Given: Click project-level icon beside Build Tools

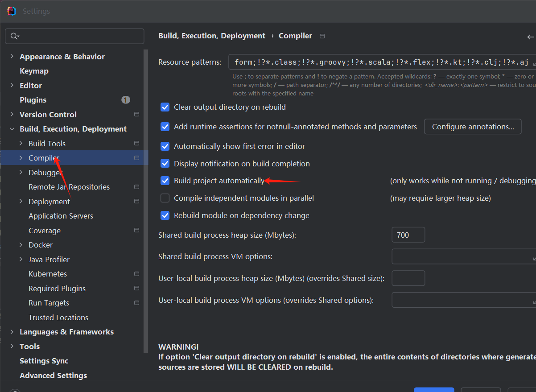Looking at the screenshot, I should point(136,144).
